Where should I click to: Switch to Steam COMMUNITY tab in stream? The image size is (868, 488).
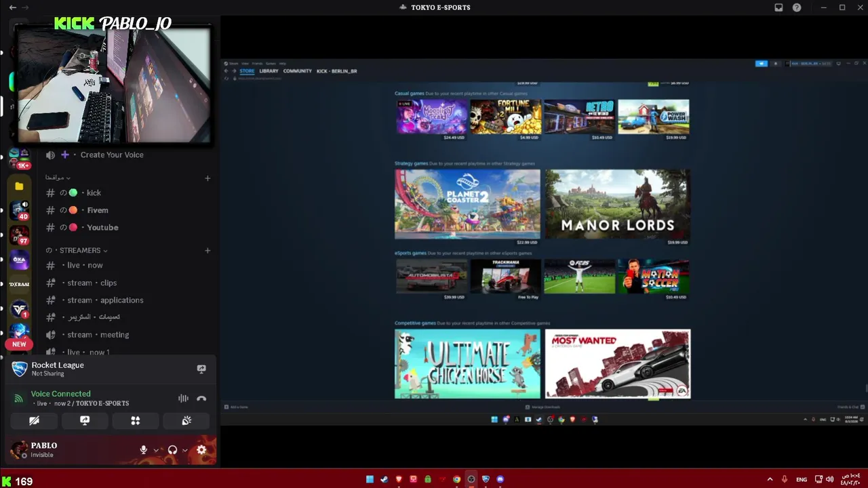point(298,70)
